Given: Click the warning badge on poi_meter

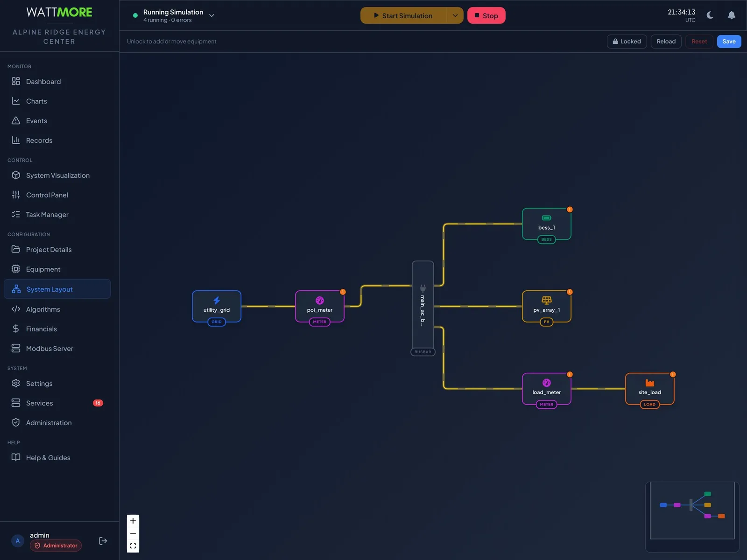Looking at the screenshot, I should click(343, 292).
